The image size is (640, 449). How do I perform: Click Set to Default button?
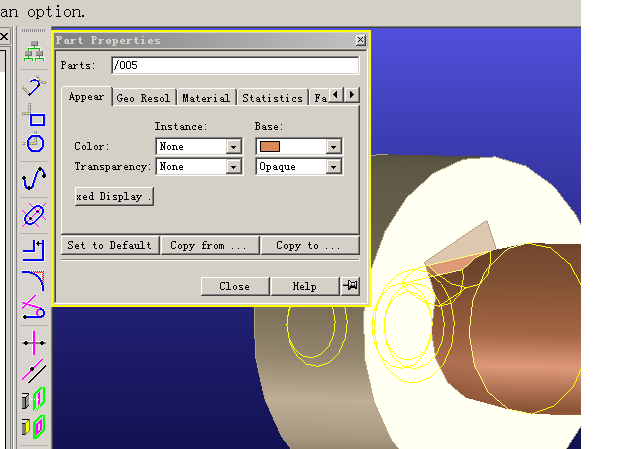pyautogui.click(x=110, y=245)
